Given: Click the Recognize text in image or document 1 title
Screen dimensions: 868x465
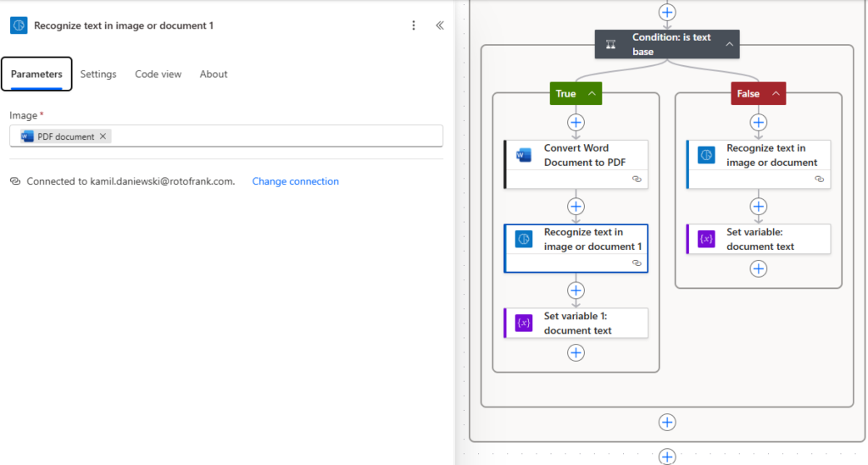Looking at the screenshot, I should tap(124, 25).
